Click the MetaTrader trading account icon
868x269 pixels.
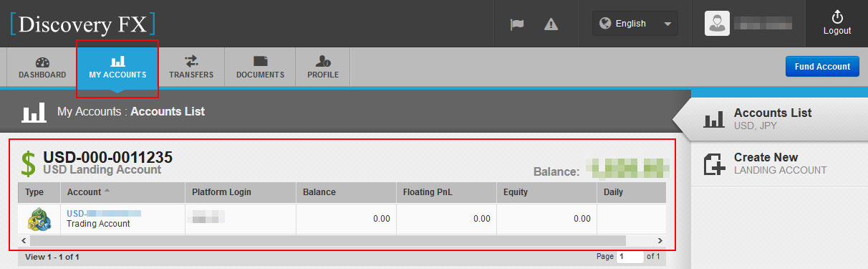point(39,219)
